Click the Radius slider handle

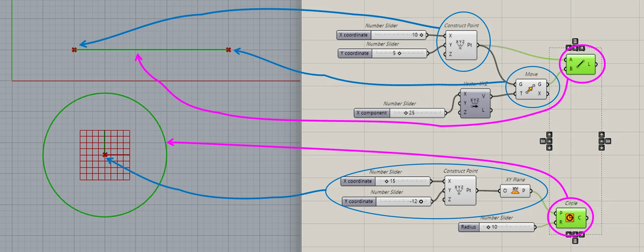coord(488,227)
